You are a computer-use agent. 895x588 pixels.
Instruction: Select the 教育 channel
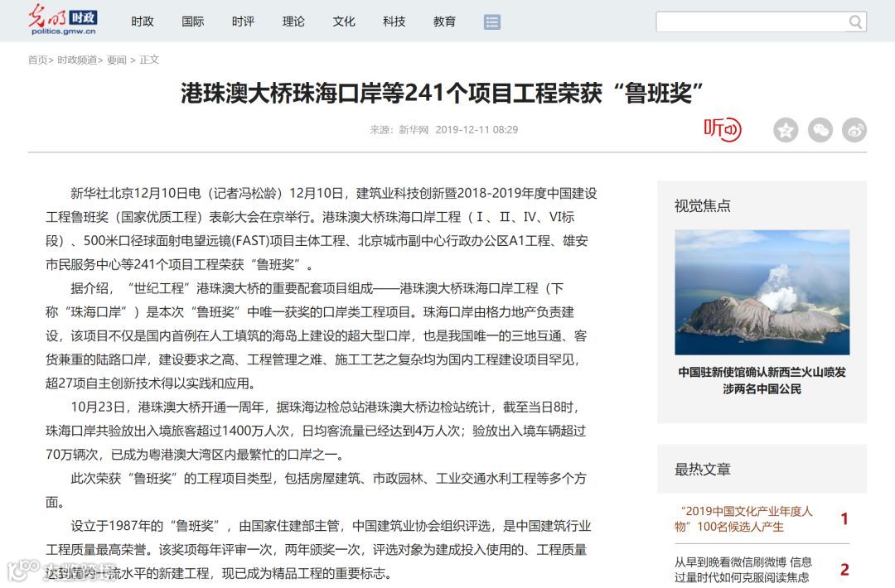coord(444,22)
